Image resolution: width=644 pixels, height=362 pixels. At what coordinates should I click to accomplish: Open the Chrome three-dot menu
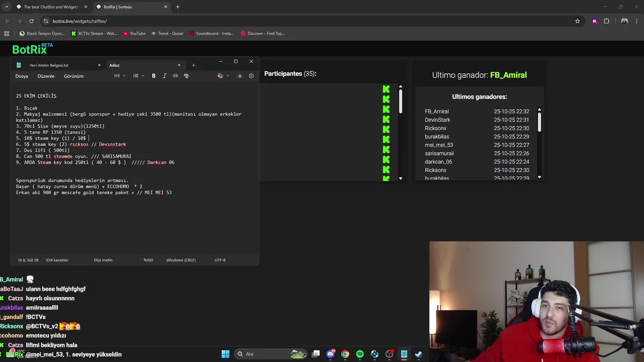(637, 21)
